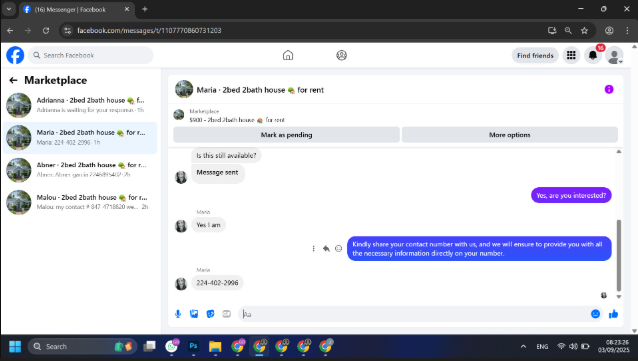Open File Explorer from the taskbar
Screen dimensions: 638x361
215,346
